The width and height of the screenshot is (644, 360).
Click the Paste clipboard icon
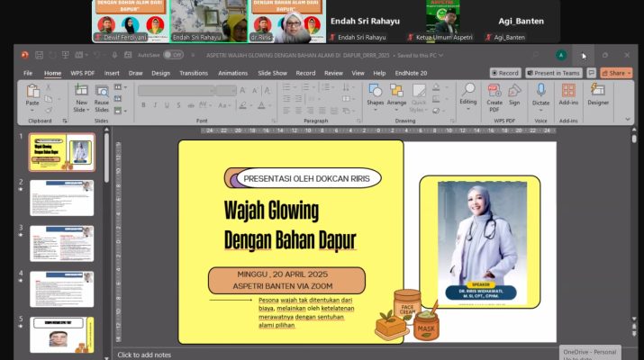32,91
